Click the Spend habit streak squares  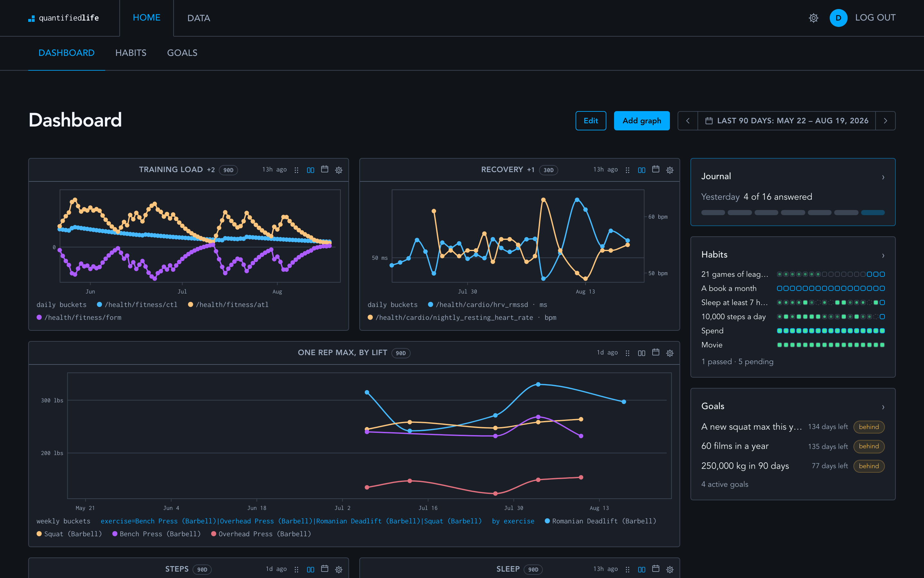831,331
